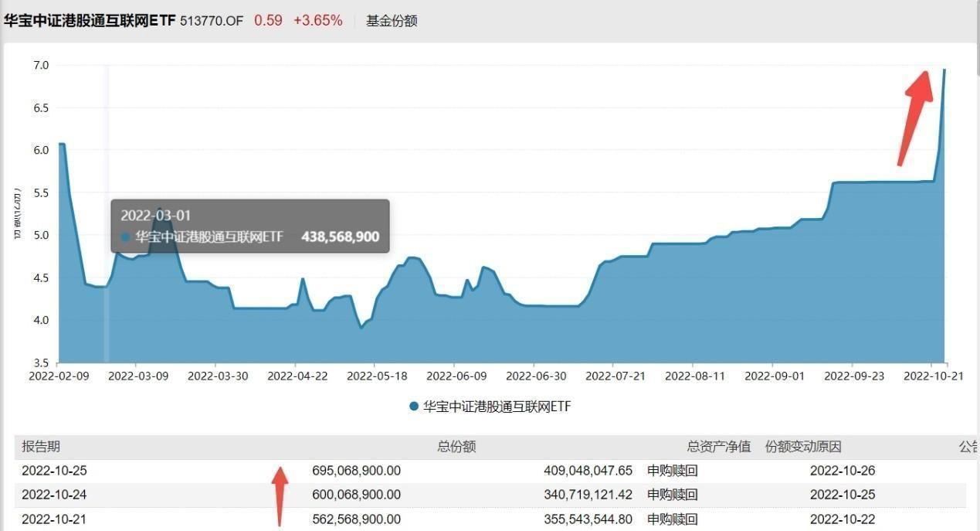Select the 2022-10-21 report row
The width and height of the screenshot is (980, 531).
point(490,519)
